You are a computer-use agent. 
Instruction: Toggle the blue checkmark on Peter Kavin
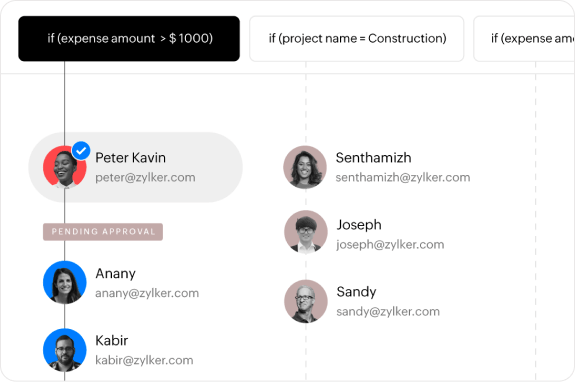(81, 151)
